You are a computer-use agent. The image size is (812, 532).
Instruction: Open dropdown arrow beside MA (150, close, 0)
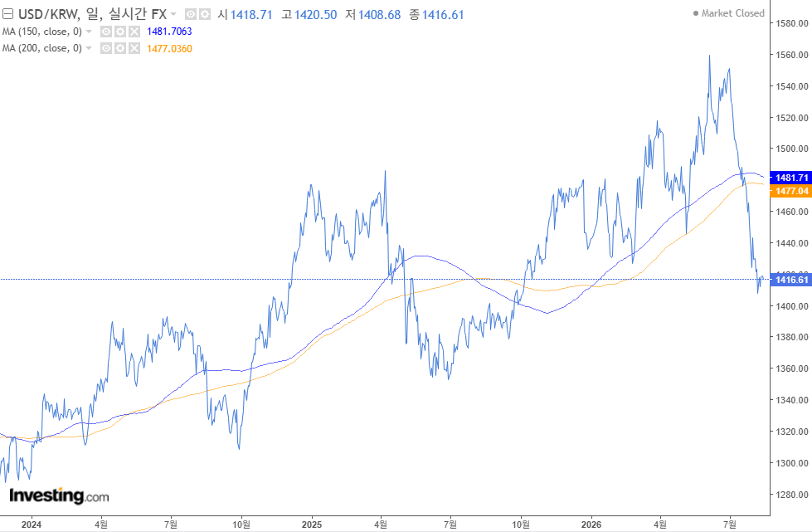click(x=89, y=32)
